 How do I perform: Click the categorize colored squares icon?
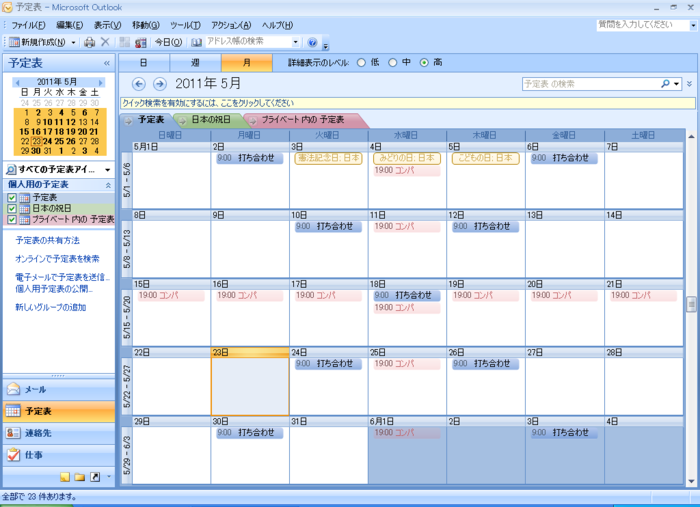tap(125, 42)
